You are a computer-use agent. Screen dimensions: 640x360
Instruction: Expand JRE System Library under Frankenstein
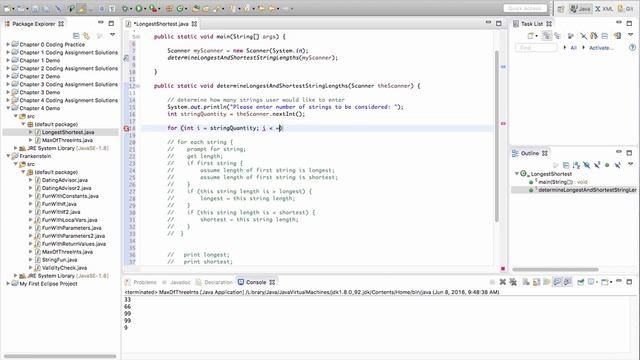[16, 276]
